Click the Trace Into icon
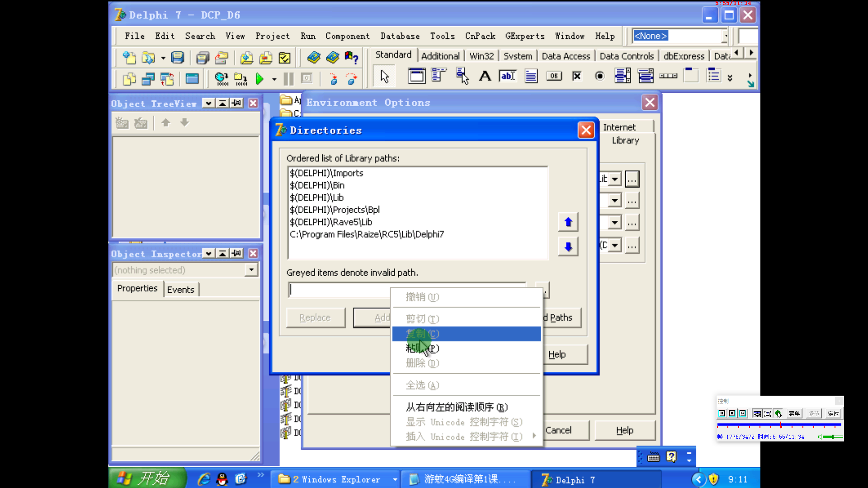This screenshot has width=868, height=488. tap(333, 79)
